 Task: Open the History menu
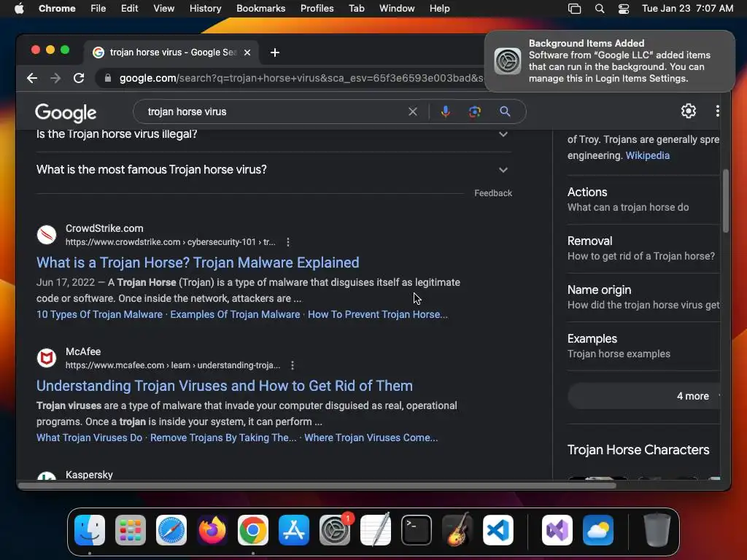tap(205, 9)
